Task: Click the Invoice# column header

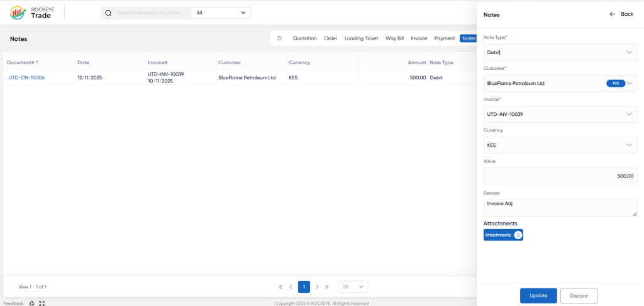Action: click(158, 62)
